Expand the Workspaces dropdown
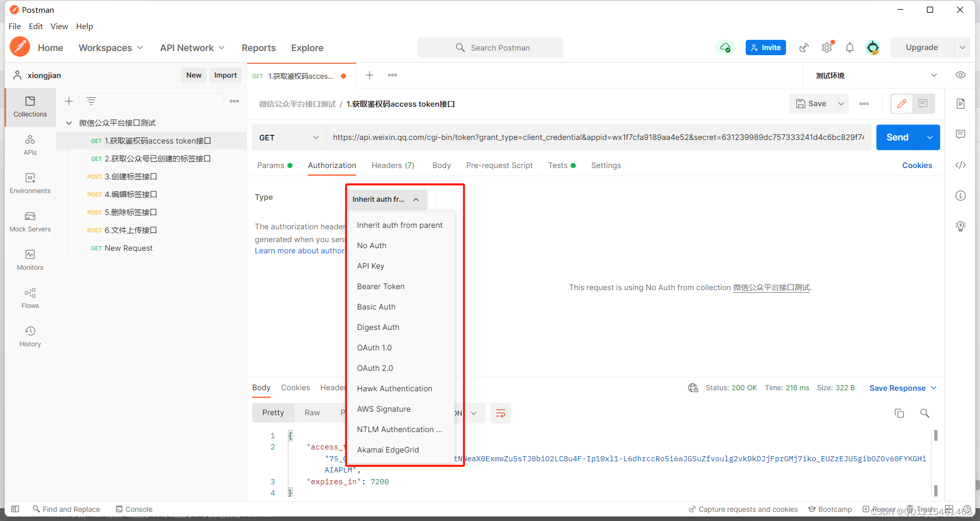980x521 pixels. click(x=111, y=48)
